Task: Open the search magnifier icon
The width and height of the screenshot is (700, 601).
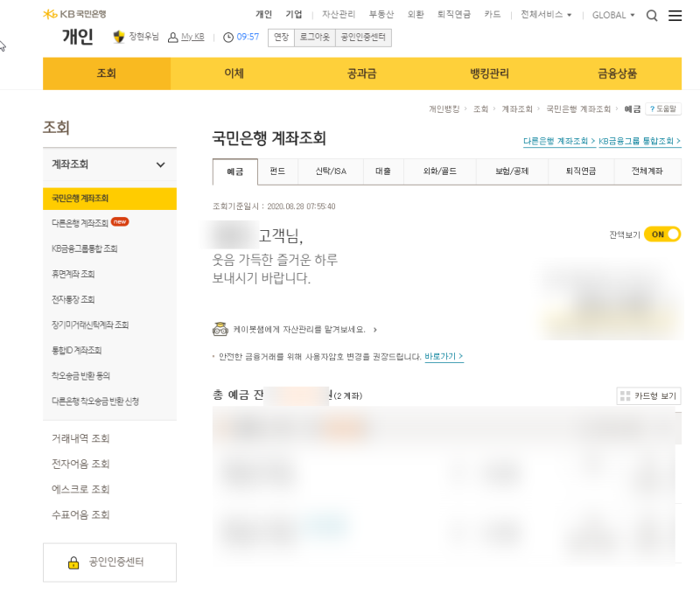Action: point(652,16)
